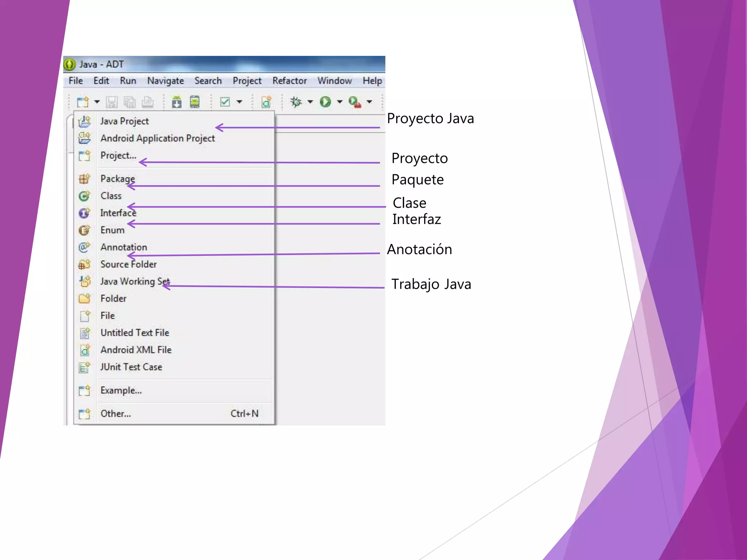Choose Package in the New menu
The height and width of the screenshot is (560, 747).
pyautogui.click(x=174, y=179)
